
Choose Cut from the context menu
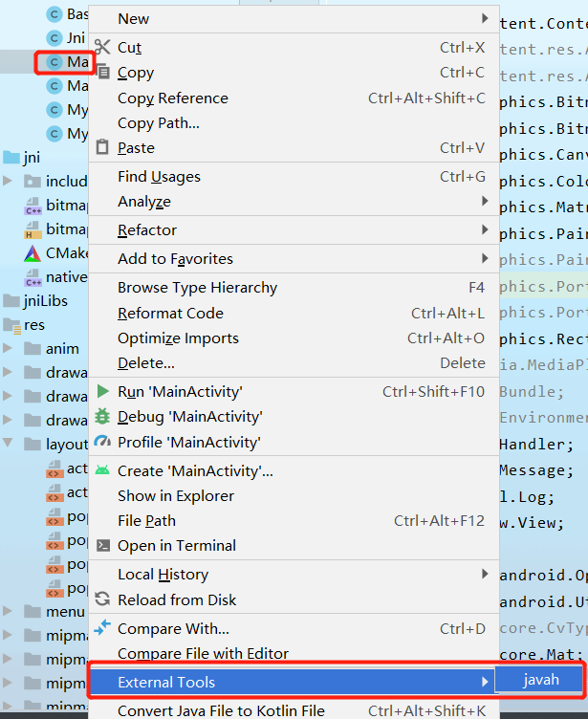294,47
